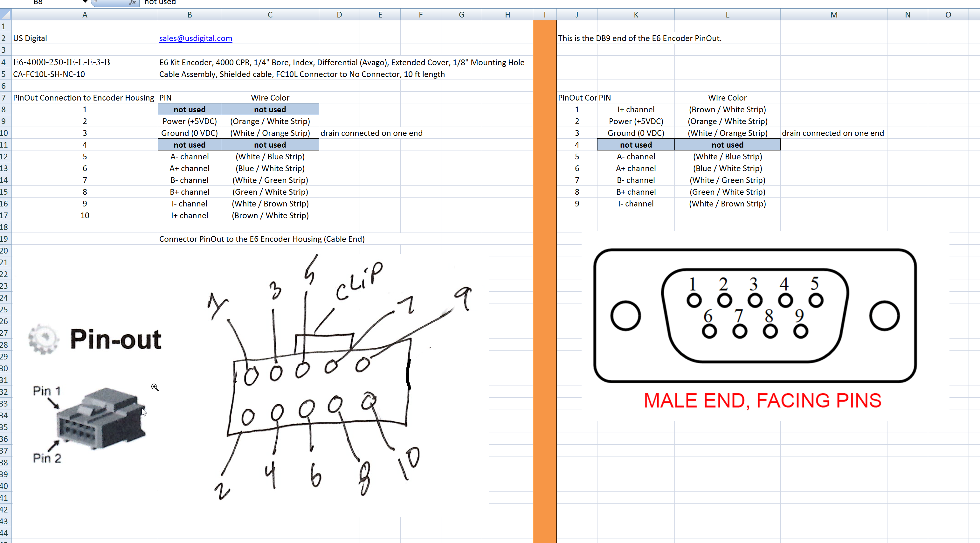Click the shaded 'not used' cell L11
Screen dimensions: 980x543
[x=727, y=145]
